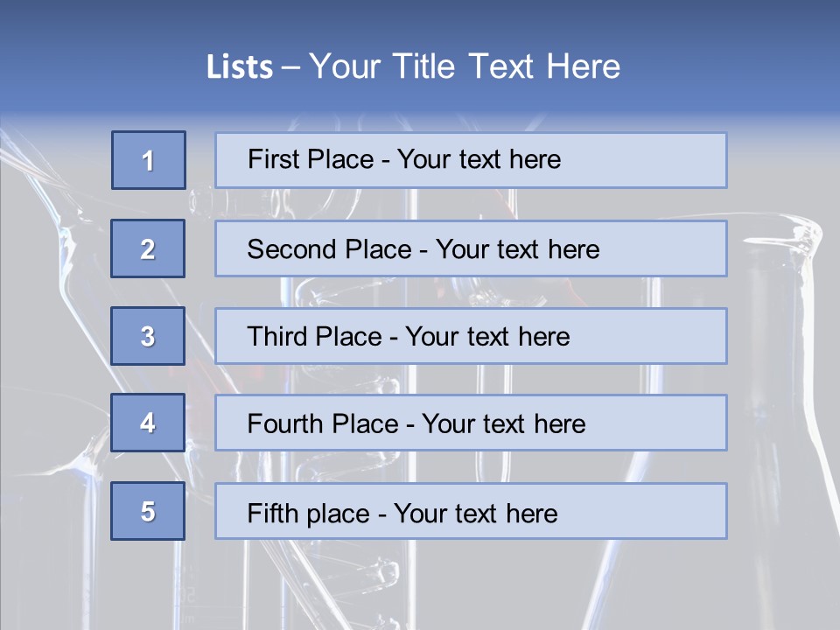Select the Third Place text box
Viewport: 840px width, 630px height.
(471, 336)
